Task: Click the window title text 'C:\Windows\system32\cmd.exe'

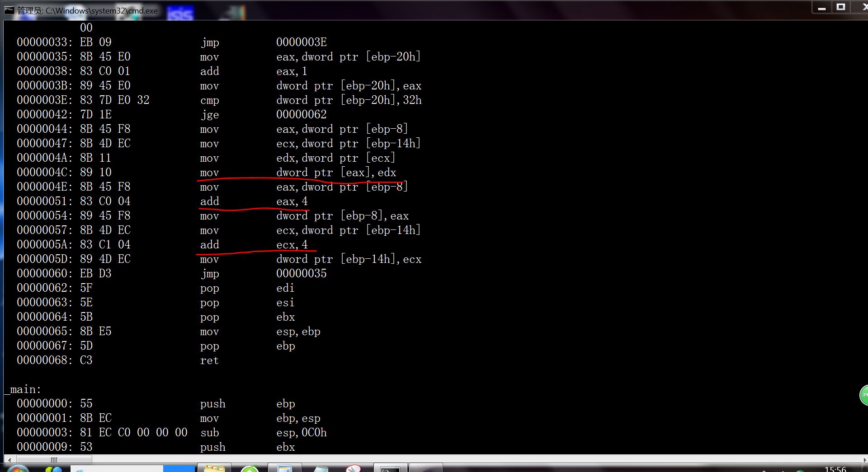Action: (x=101, y=10)
